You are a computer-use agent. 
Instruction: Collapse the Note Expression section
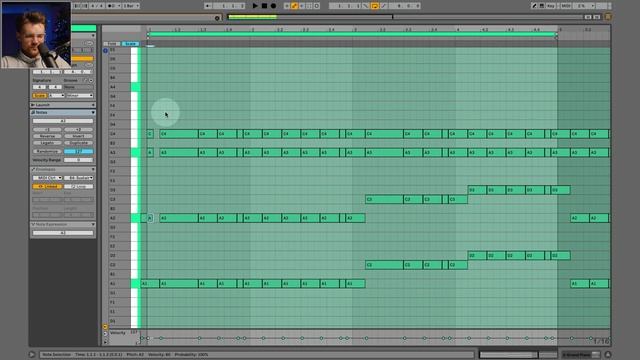62,224
